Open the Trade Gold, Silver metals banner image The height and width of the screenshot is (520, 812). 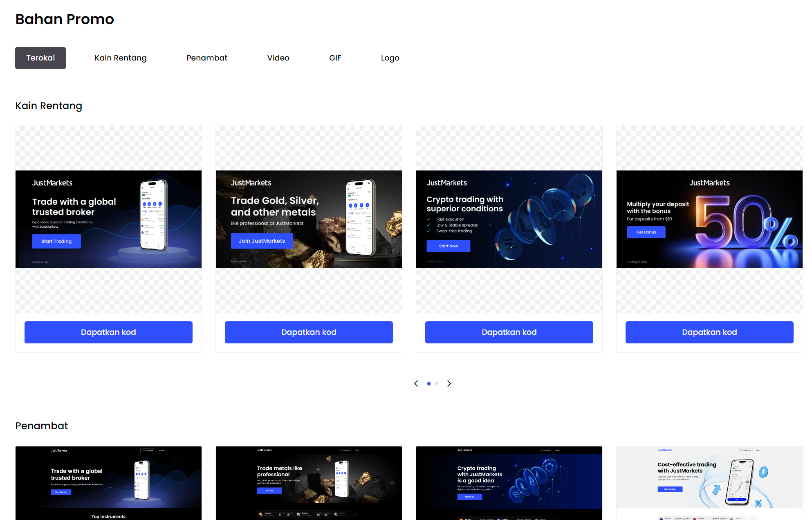tap(309, 219)
